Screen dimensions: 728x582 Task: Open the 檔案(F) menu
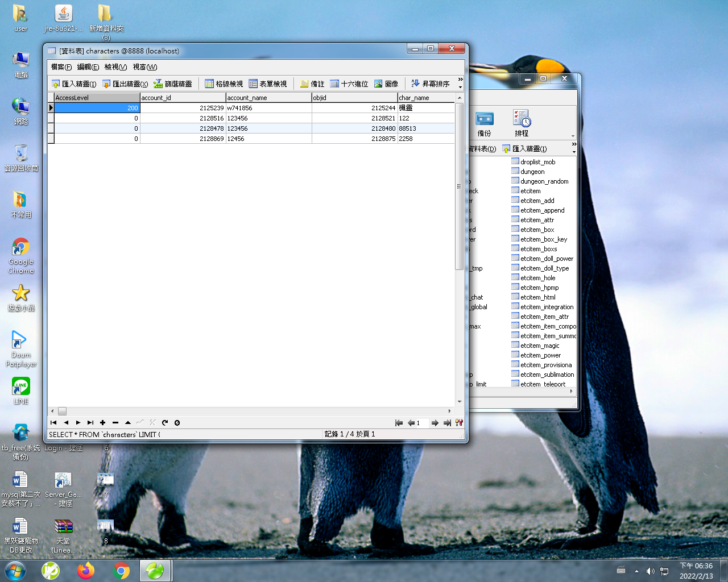[61, 67]
